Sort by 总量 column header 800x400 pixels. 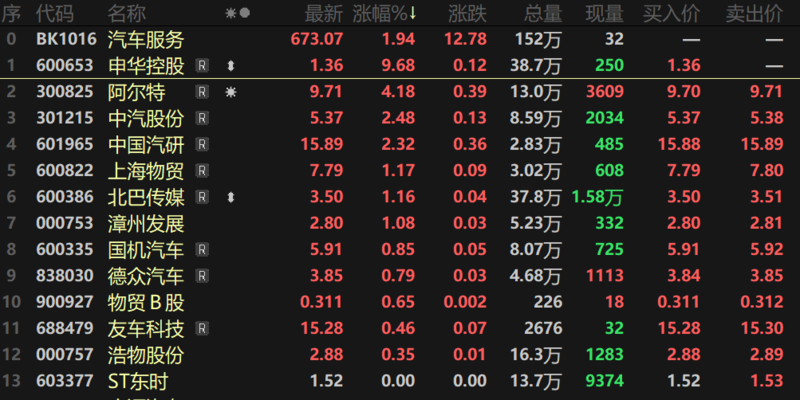(x=543, y=14)
